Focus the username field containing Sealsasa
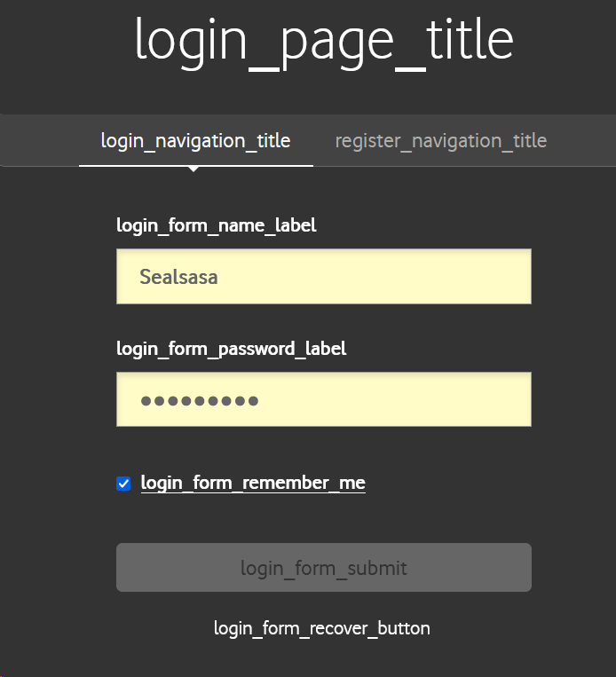The height and width of the screenshot is (677, 616). click(323, 277)
